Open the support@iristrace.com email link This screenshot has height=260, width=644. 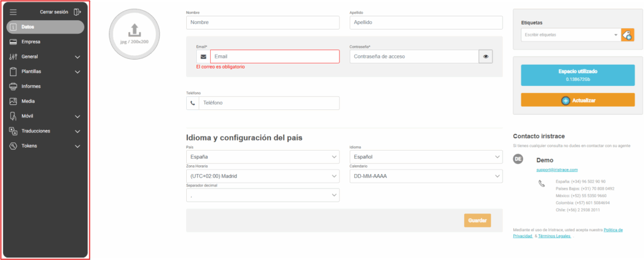coord(557,170)
